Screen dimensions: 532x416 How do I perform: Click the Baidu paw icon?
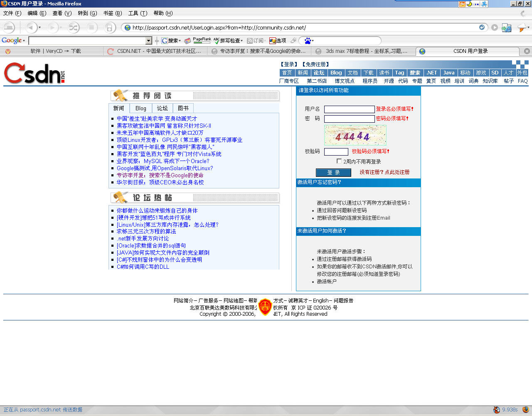pos(308,40)
